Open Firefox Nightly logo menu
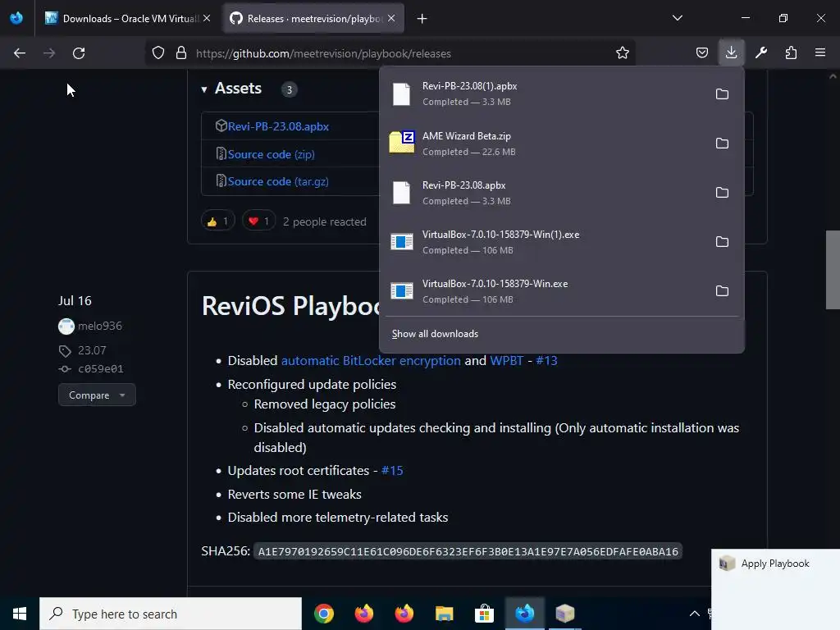This screenshot has width=840, height=630. click(x=16, y=18)
